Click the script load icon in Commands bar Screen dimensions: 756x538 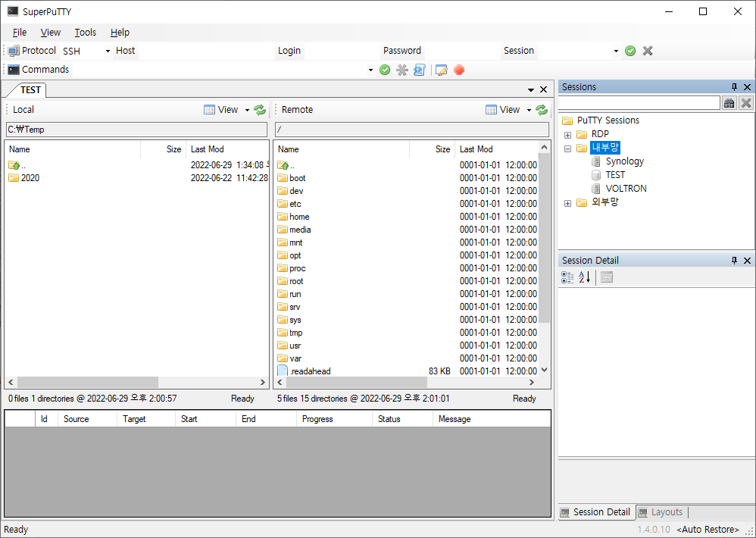[420, 70]
